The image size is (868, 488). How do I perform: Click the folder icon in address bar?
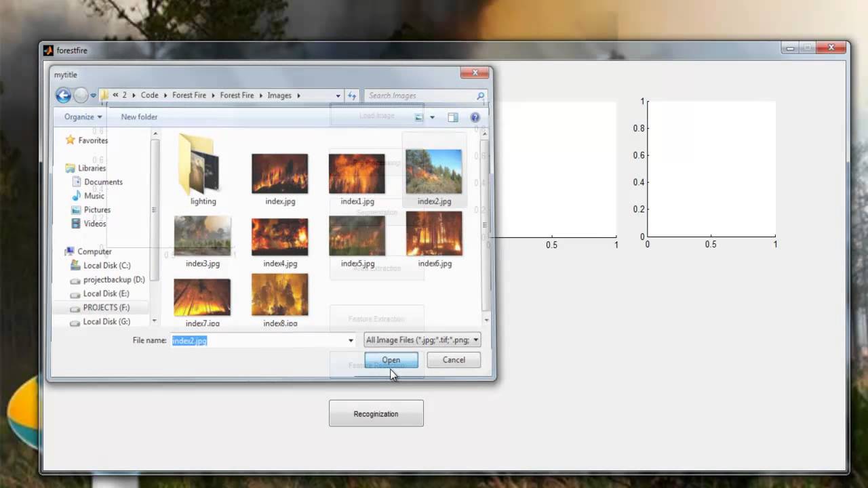pos(104,96)
